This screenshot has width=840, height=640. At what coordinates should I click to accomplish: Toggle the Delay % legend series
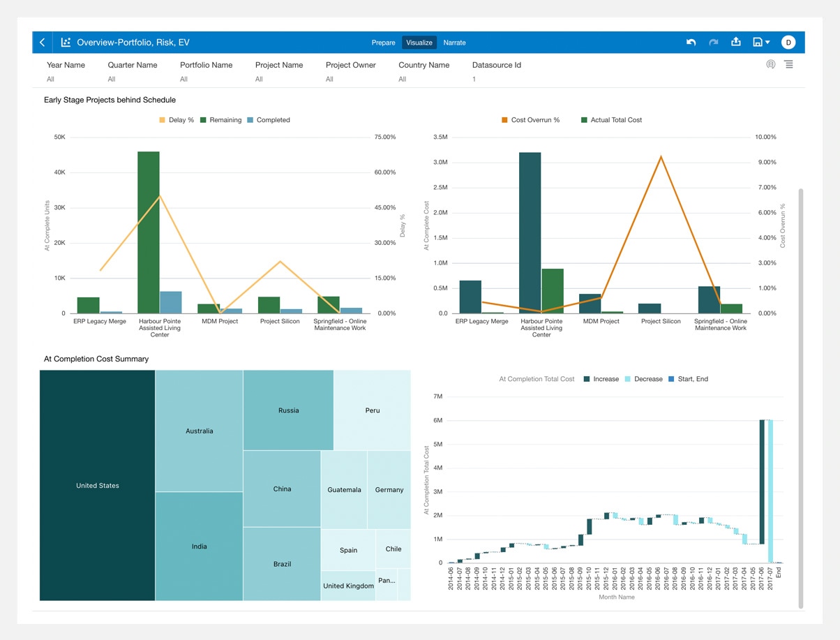click(x=177, y=120)
